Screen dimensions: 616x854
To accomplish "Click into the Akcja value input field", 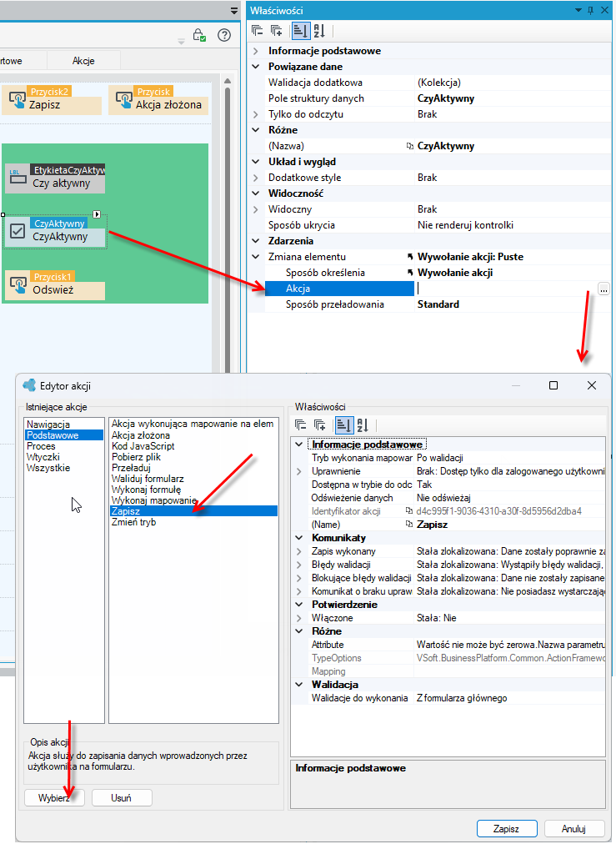I will (506, 289).
